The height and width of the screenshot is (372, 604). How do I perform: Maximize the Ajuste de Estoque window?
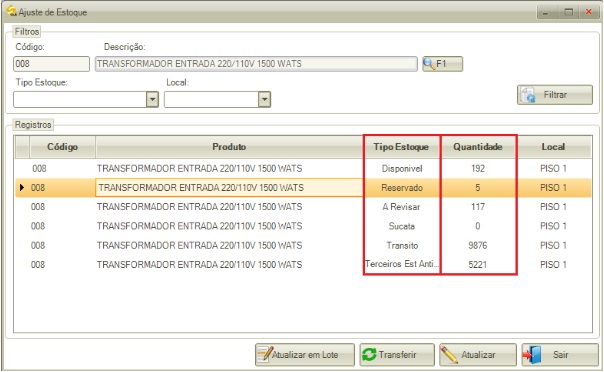pyautogui.click(x=569, y=12)
